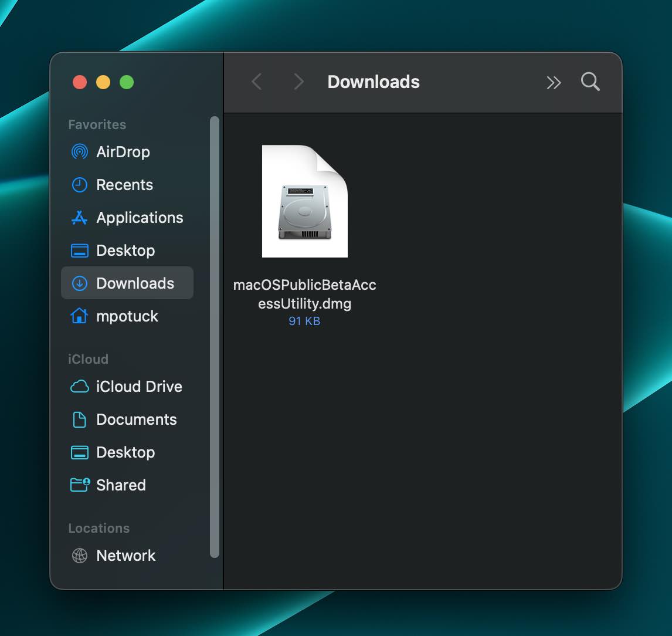The height and width of the screenshot is (636, 672).
Task: Click the green zoom traffic light
Action: pos(127,82)
